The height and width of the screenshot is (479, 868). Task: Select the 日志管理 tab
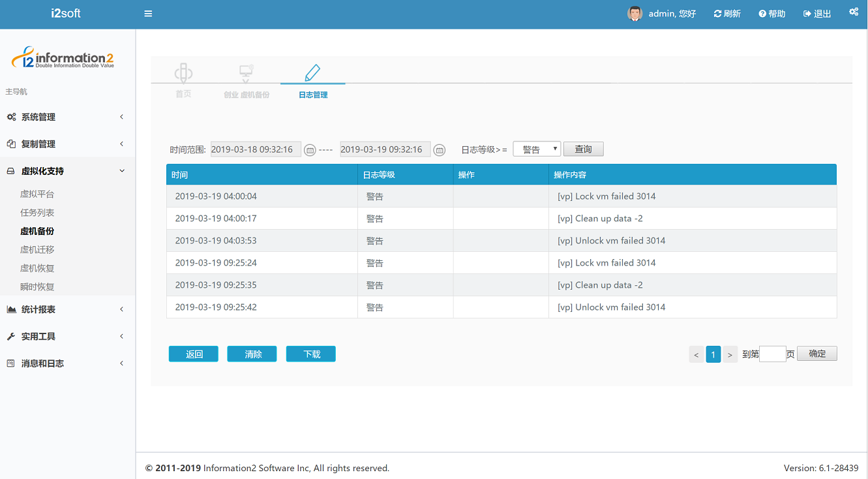(313, 82)
